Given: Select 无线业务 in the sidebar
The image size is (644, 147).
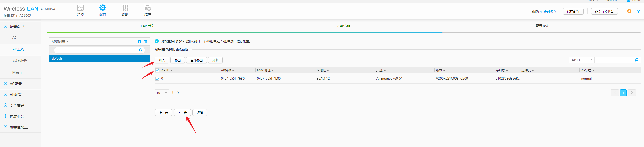Looking at the screenshot, I should pos(19,61).
